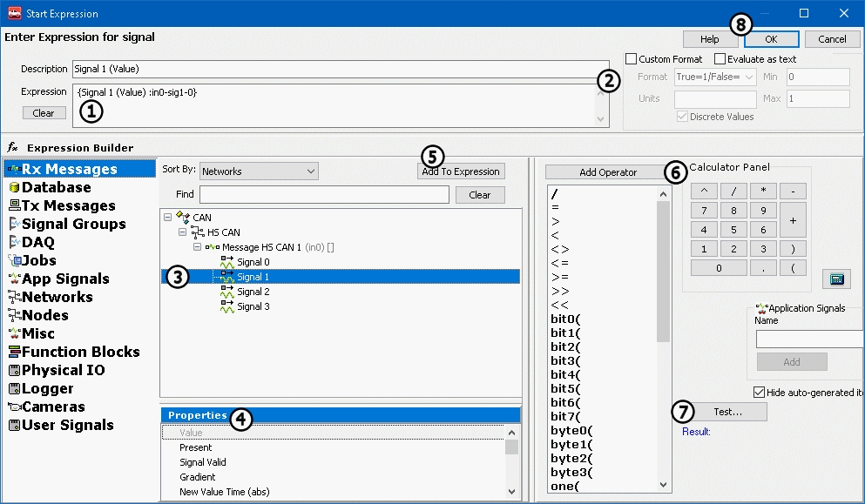Toggle Evaluate as text checkbox

(x=720, y=59)
